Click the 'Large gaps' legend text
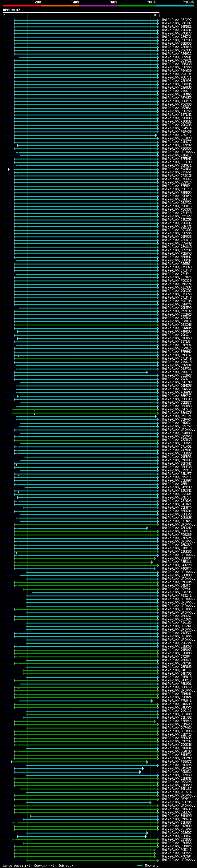 (13, 866)
